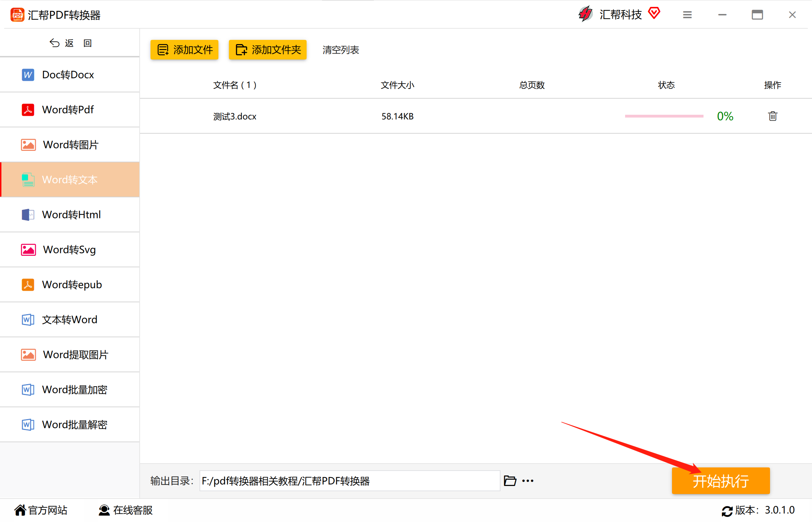This screenshot has width=812, height=522.
Task: Open the 文本转Word mode
Action: point(70,320)
